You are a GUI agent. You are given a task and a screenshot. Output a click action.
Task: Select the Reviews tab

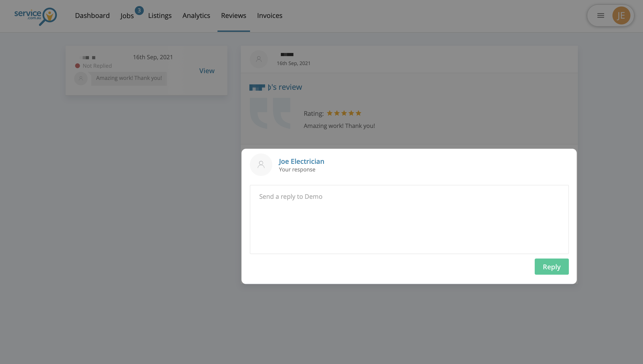pyautogui.click(x=233, y=15)
